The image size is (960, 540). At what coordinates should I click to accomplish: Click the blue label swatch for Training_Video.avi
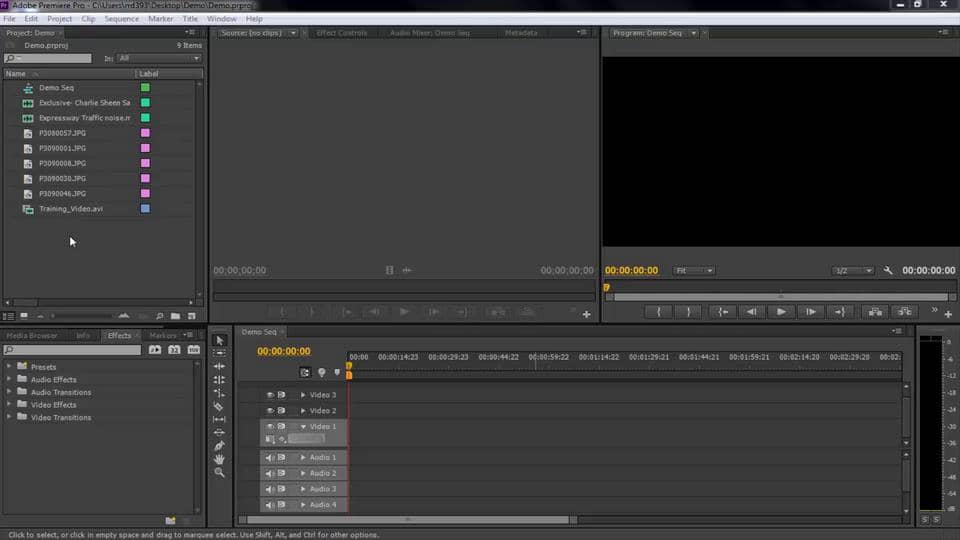145,209
